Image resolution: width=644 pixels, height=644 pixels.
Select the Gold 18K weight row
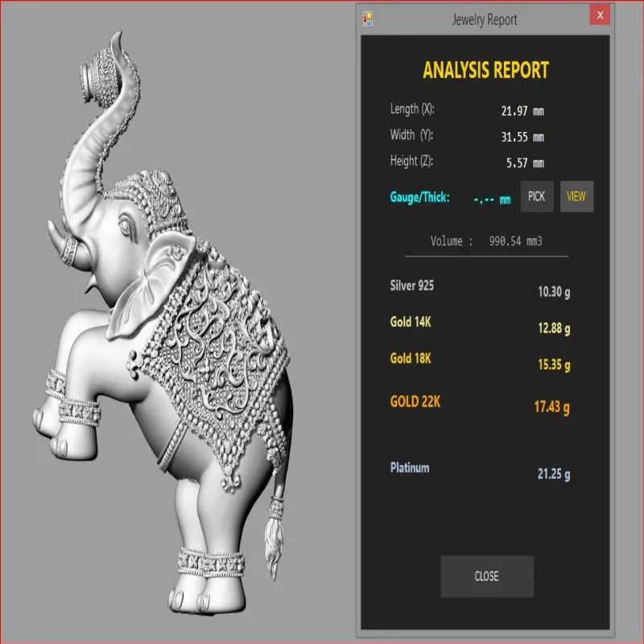(x=480, y=361)
